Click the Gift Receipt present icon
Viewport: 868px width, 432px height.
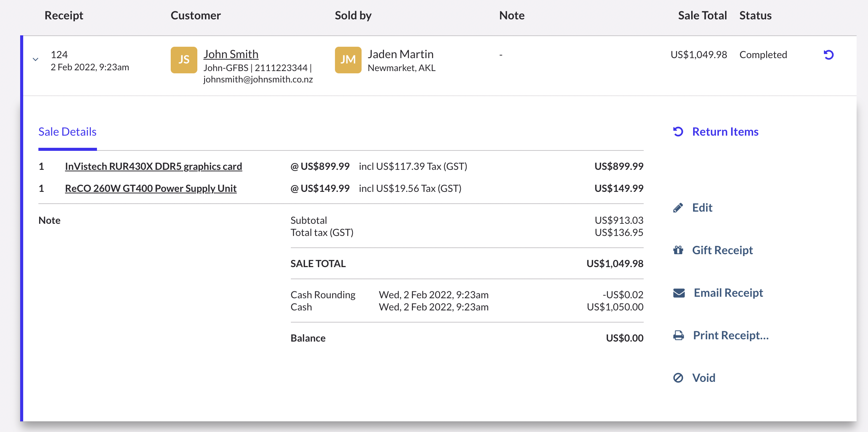click(x=678, y=250)
